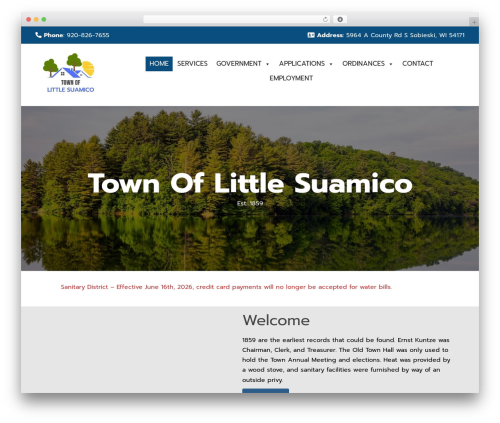Open the HOME menu item
Viewport: 500px width, 423px height.
pos(159,64)
